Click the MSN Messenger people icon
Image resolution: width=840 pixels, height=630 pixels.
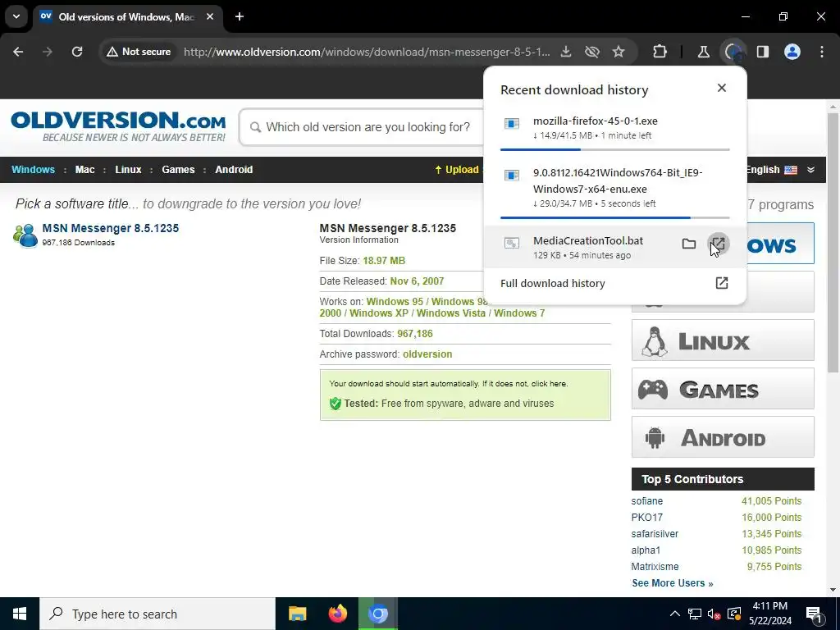[25, 235]
